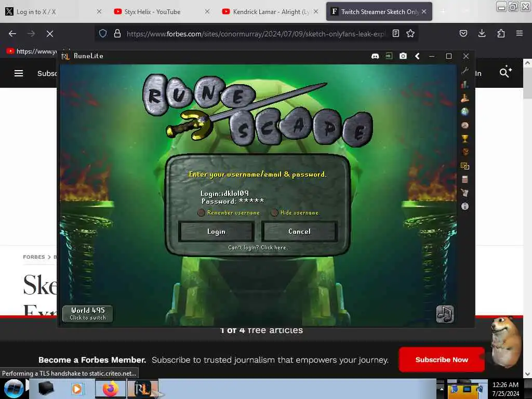Viewport: 532px width, 399px height.
Task: Close the Kendrick Lamar tab
Action: pos(316,11)
